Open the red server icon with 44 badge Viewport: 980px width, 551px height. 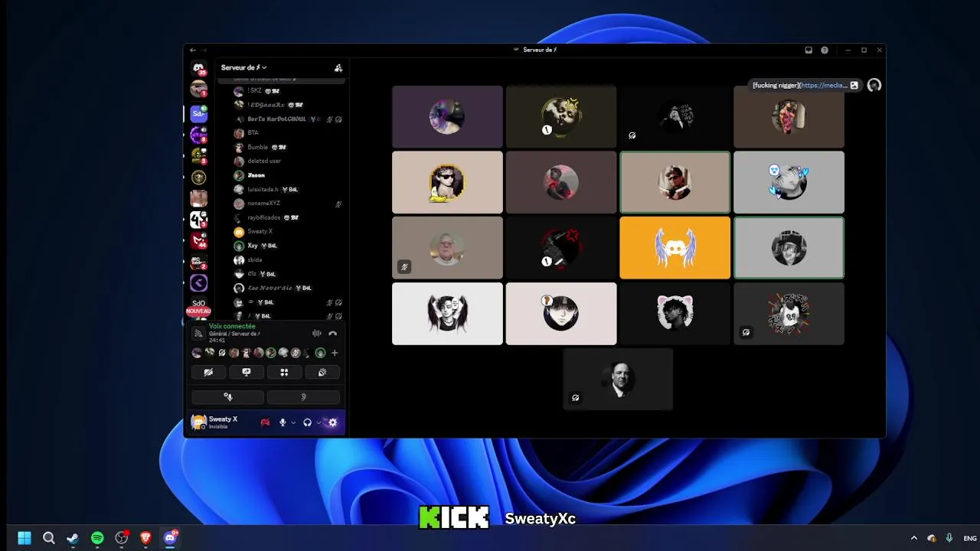pyautogui.click(x=198, y=240)
